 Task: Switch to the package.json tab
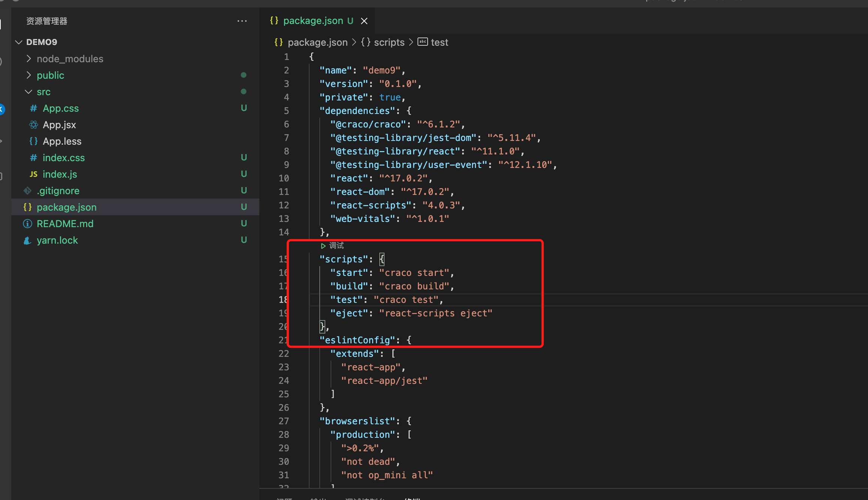click(x=313, y=21)
